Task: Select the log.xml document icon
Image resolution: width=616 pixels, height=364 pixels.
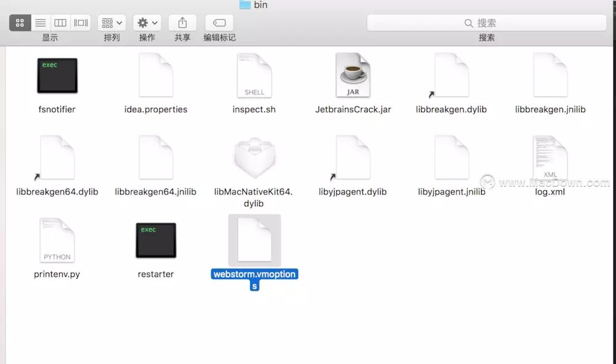Action: [x=550, y=158]
